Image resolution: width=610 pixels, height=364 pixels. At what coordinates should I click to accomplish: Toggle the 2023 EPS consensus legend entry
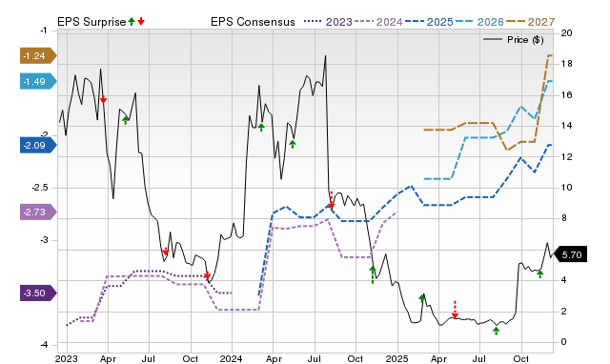(328, 22)
